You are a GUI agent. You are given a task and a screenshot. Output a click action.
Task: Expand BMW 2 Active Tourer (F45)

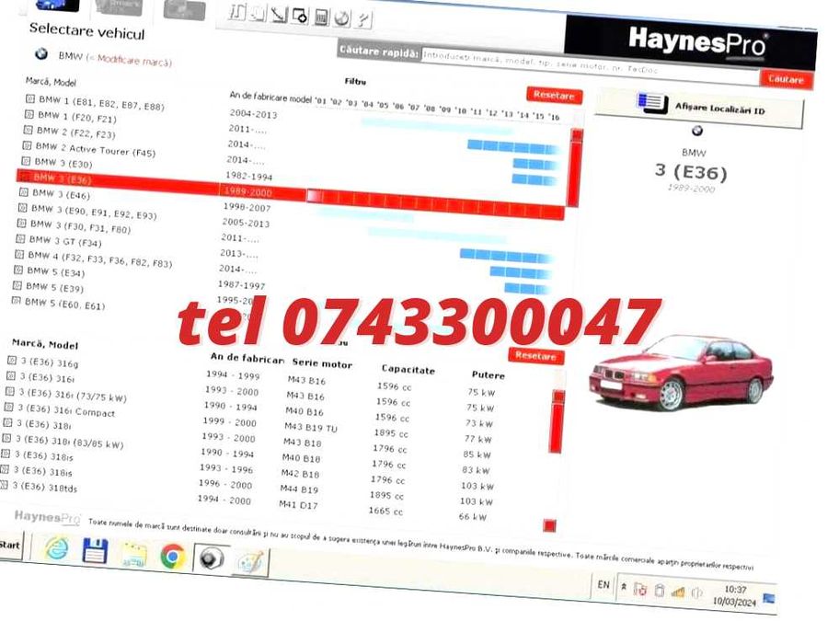pyautogui.click(x=27, y=145)
